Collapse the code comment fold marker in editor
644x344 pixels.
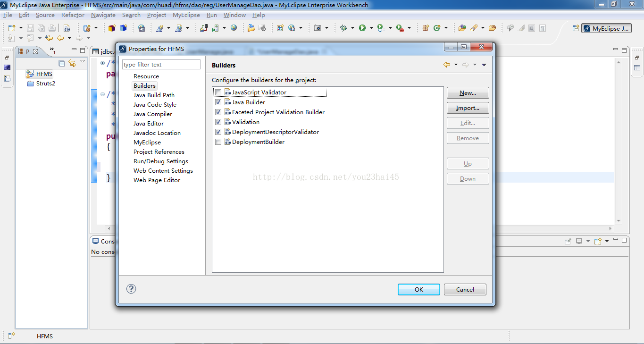coord(102,94)
